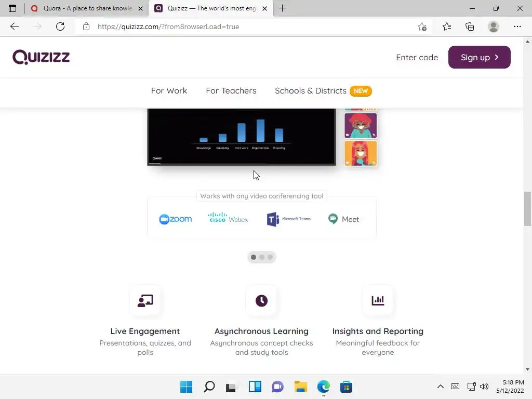Click the Microsoft Edge taskbar icon
The height and width of the screenshot is (399, 532).
pyautogui.click(x=323, y=387)
